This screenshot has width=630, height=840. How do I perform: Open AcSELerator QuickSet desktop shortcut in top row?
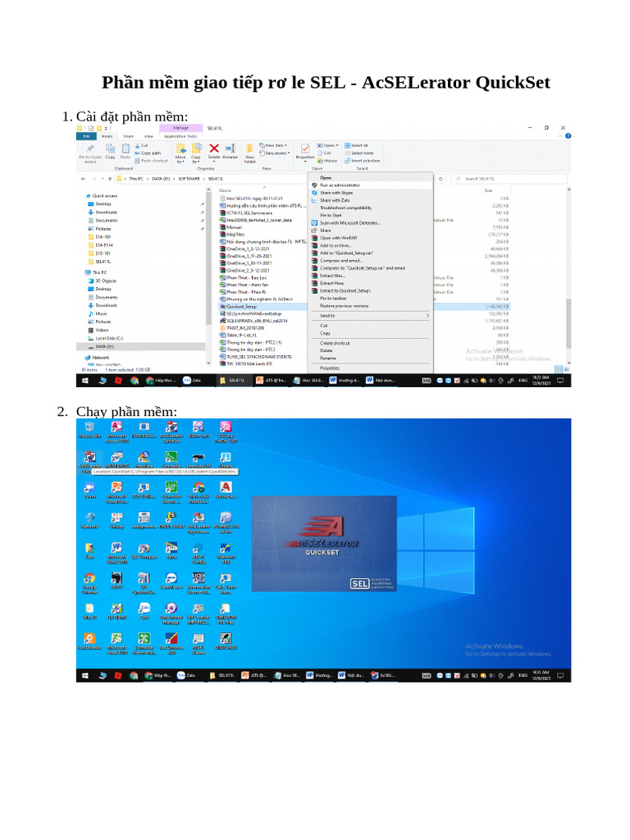[x=171, y=431]
